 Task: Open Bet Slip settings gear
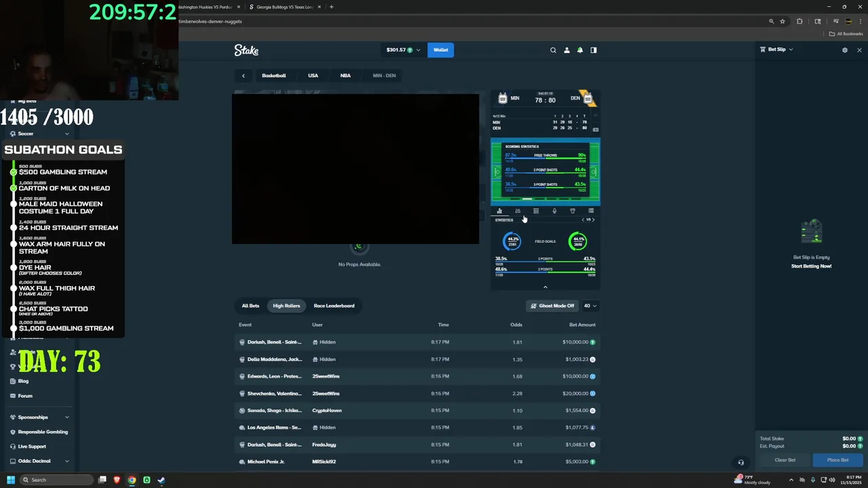pos(844,50)
